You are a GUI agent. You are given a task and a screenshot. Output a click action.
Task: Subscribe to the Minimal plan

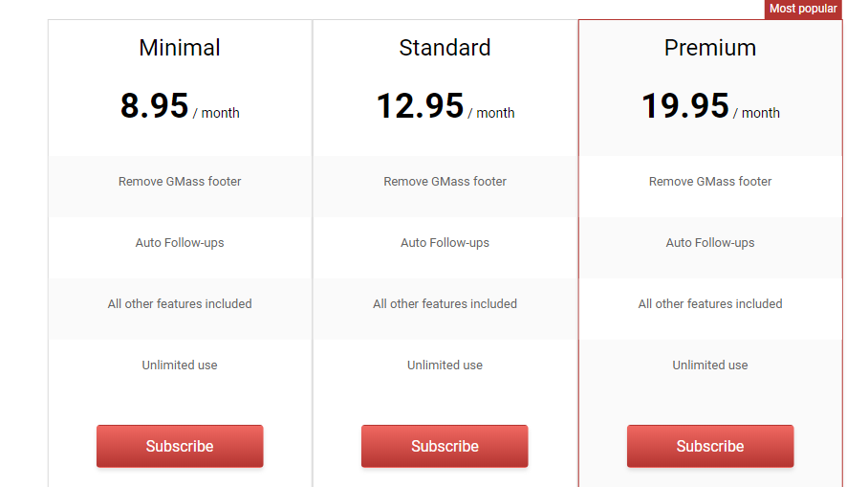point(180,446)
